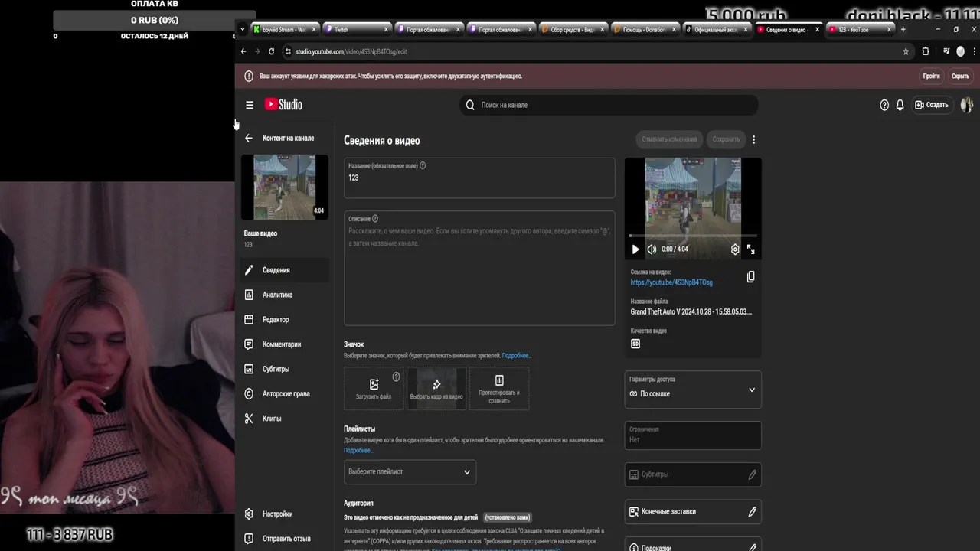The image size is (980, 551).
Task: Open Субтитры in the sidebar
Action: click(285, 369)
